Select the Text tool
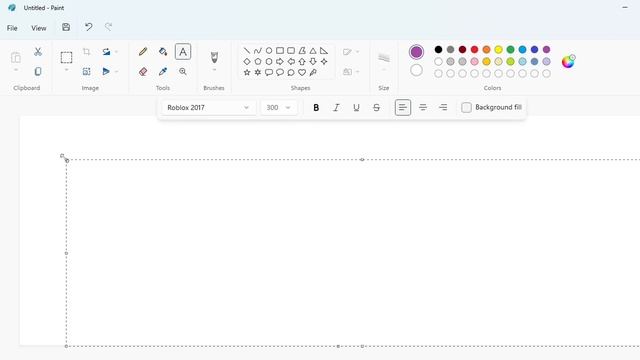640x360 pixels. click(183, 52)
